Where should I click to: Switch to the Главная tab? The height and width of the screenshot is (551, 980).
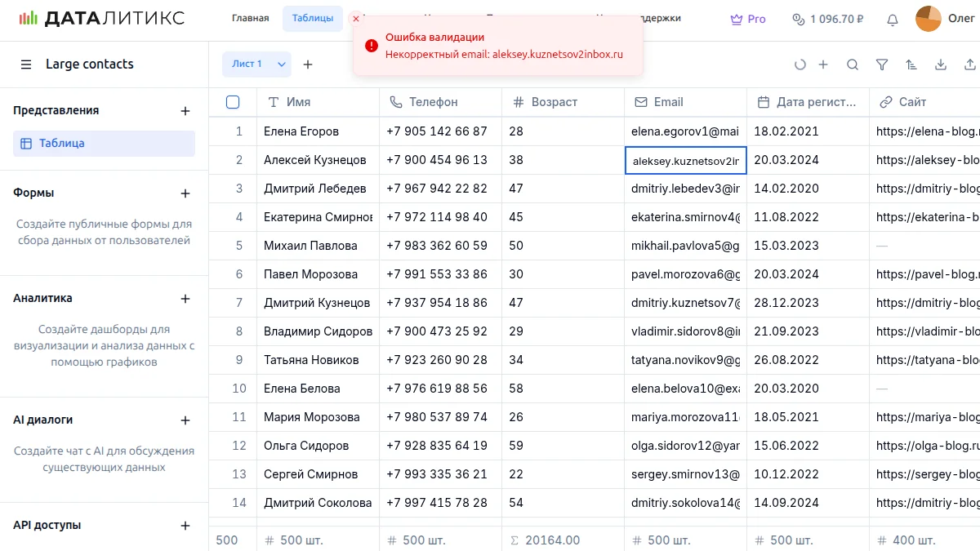[x=250, y=18]
